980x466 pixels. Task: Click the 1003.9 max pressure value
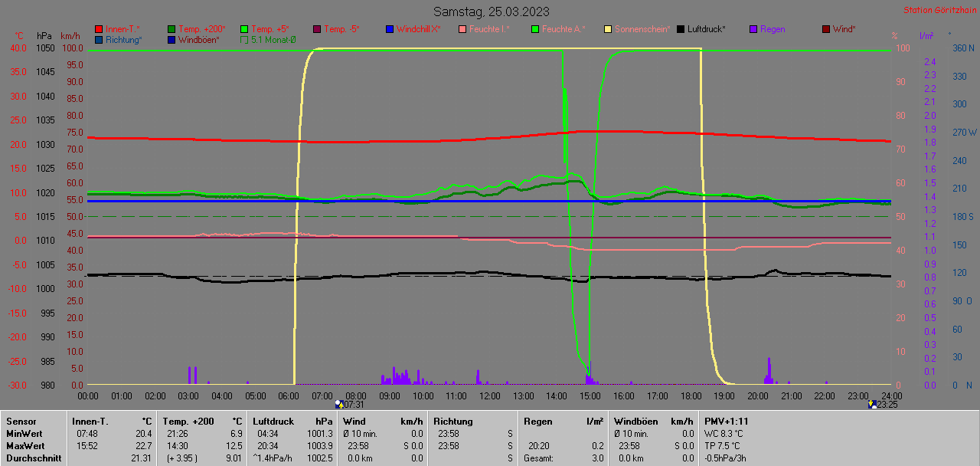[x=321, y=445]
